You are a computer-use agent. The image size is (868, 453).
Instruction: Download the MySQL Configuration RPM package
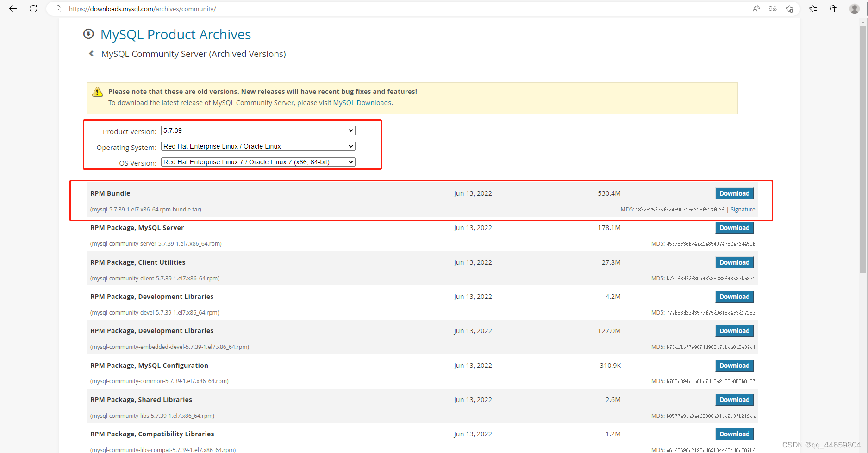735,366
